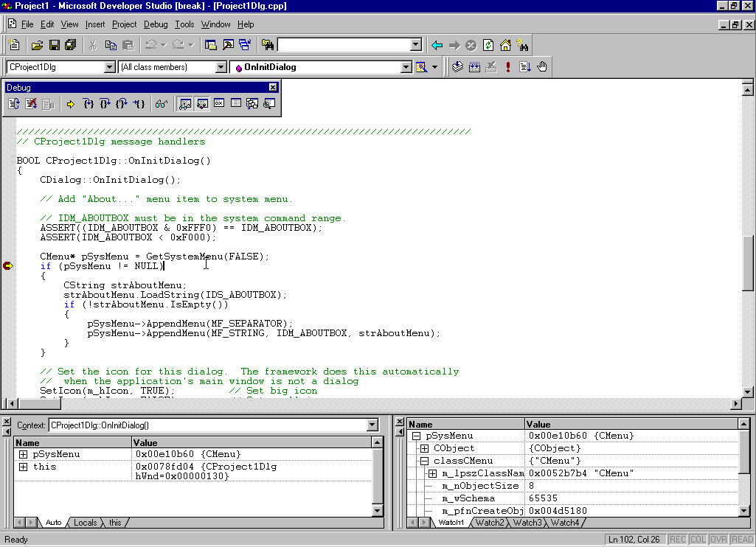Image resolution: width=756 pixels, height=547 pixels.
Task: Open the ClassWizard actions wand icon
Action: coord(421,67)
